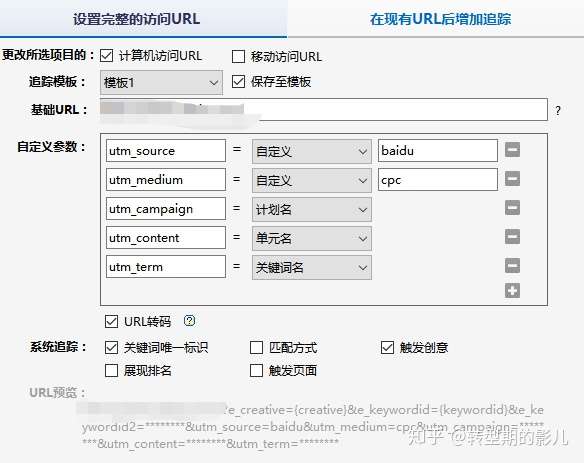The width and height of the screenshot is (584, 463).
Task: Click the 基础URL input field
Action: point(324,110)
